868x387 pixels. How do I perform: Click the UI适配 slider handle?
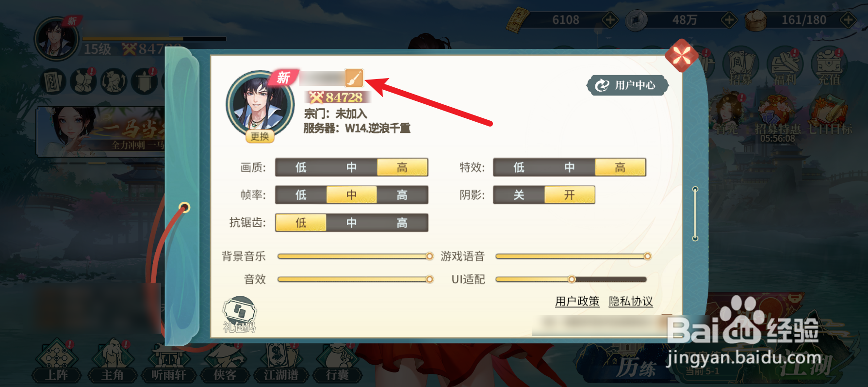pos(572,279)
